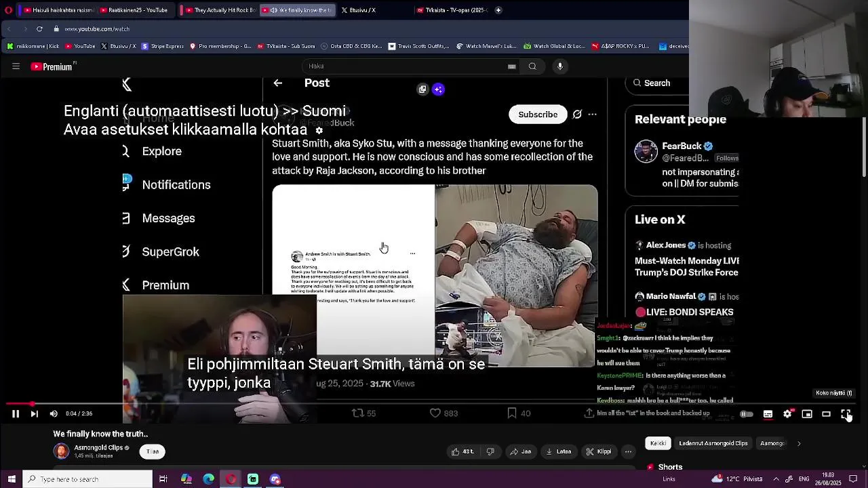Click the YouTube search field Haku
Viewport: 868px width, 488px height.
pyautogui.click(x=403, y=66)
